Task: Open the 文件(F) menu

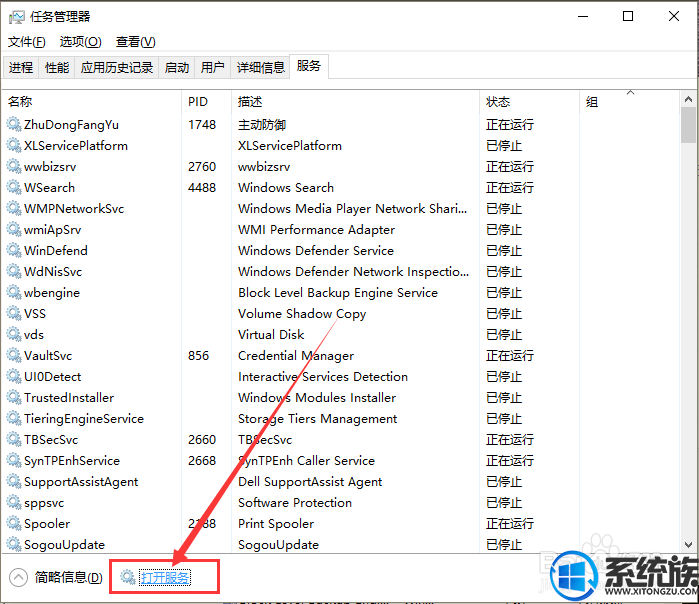Action: pos(27,42)
